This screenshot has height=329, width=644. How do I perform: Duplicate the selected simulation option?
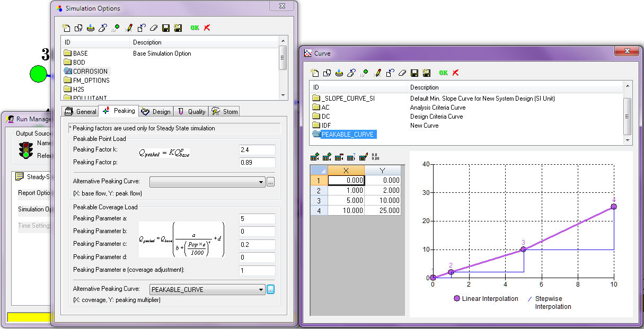pyautogui.click(x=77, y=28)
